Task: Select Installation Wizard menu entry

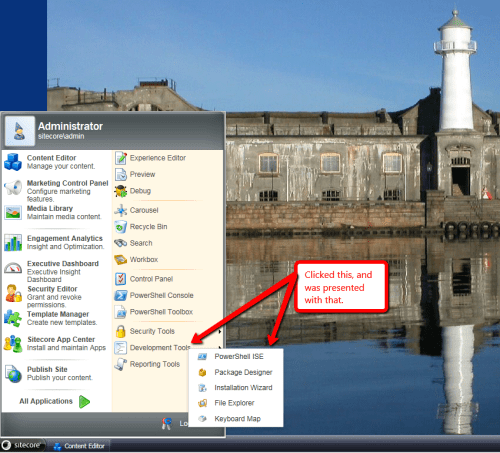Action: [236, 388]
